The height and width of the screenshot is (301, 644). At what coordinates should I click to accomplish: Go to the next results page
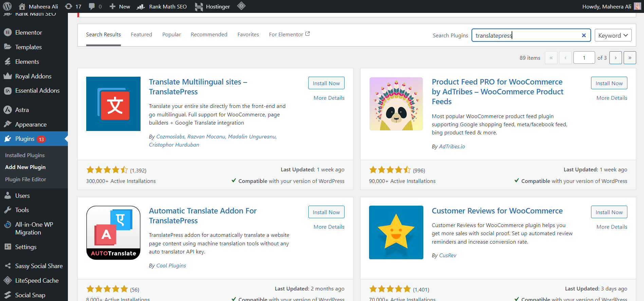tap(615, 58)
